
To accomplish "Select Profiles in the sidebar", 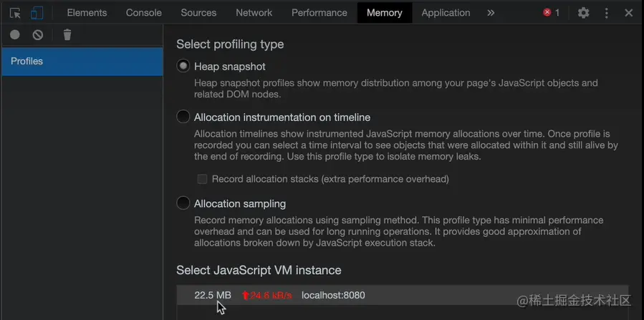I will pyautogui.click(x=82, y=62).
